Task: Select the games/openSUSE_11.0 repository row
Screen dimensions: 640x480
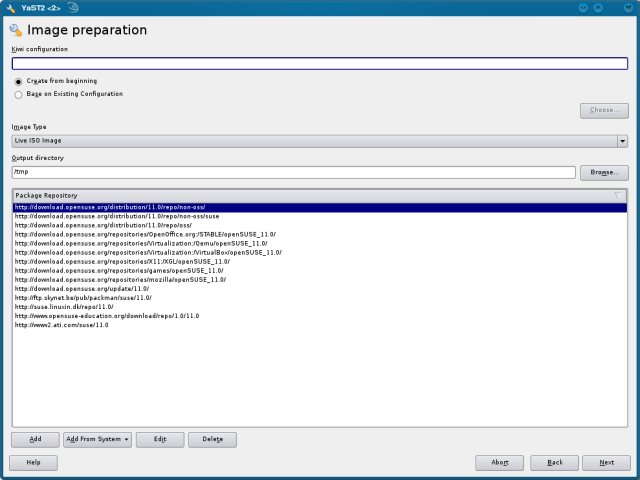Action: point(320,271)
